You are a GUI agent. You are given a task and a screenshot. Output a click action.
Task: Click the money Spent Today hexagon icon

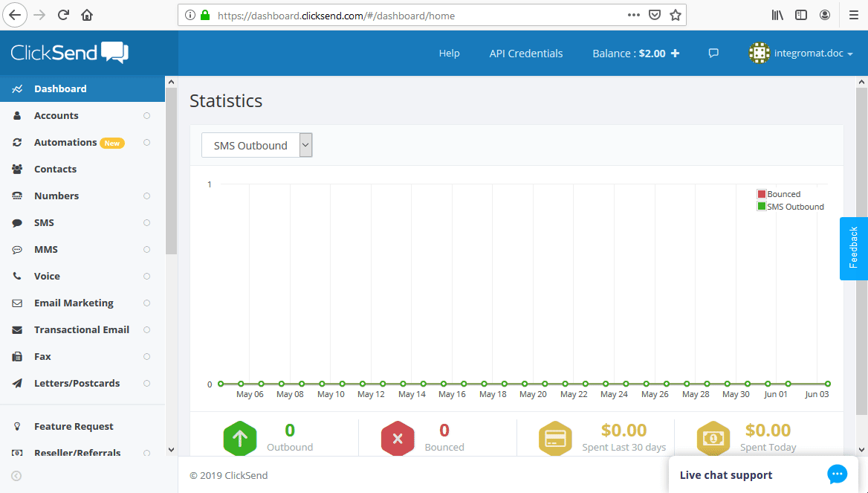[x=713, y=438]
